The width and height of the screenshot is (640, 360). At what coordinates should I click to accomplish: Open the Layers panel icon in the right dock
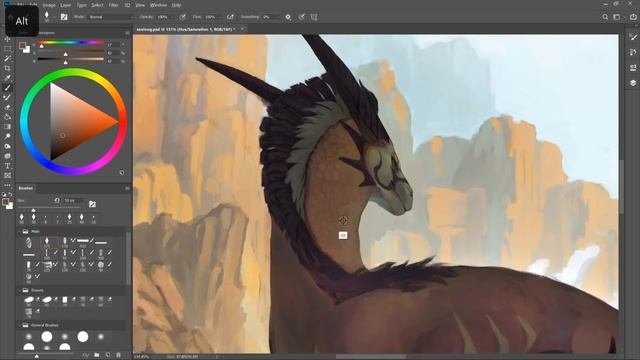633,83
